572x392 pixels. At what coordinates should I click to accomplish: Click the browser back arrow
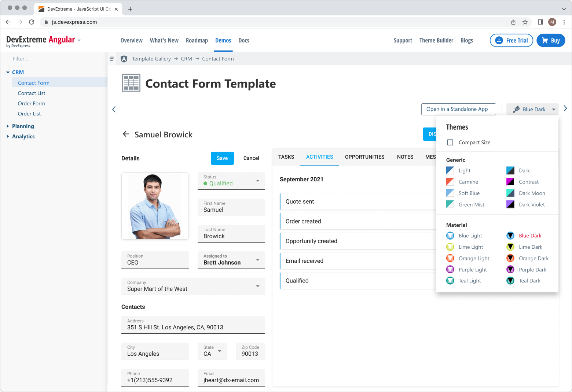point(8,22)
